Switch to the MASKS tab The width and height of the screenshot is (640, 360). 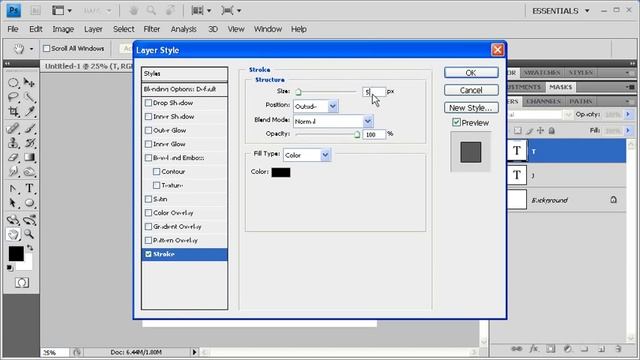tap(560, 87)
